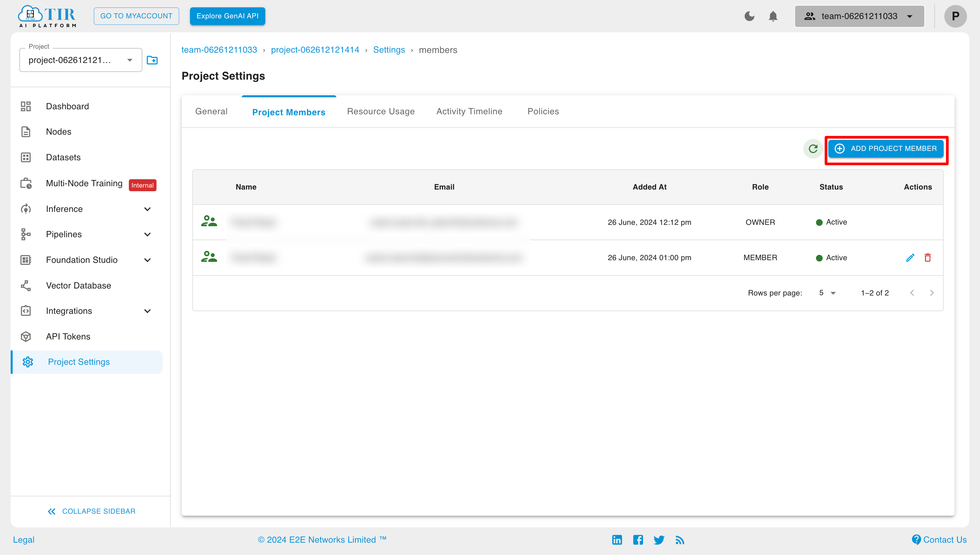Click the OWNER row user icon
The image size is (980, 555).
click(209, 222)
